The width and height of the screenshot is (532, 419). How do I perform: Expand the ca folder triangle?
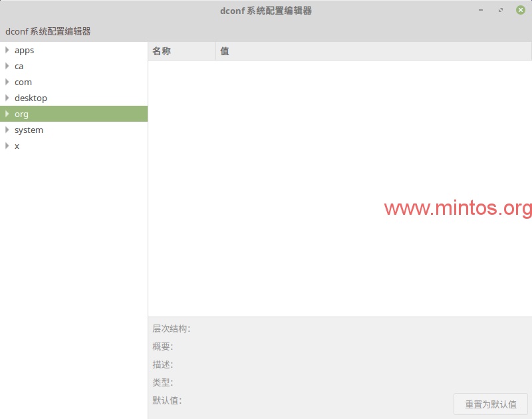click(x=7, y=66)
